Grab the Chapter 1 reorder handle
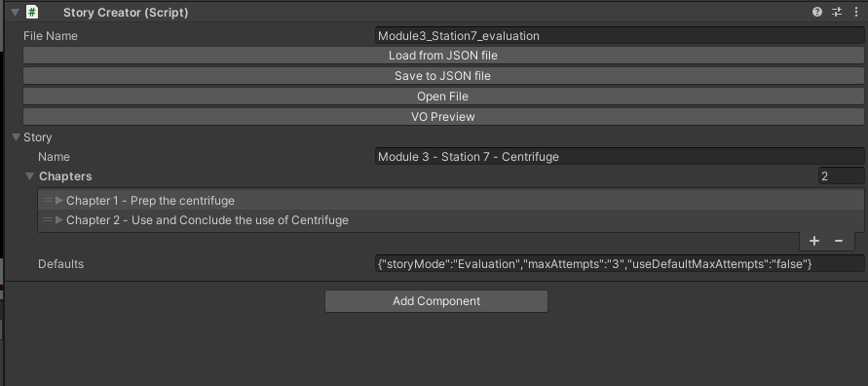Screen dimensions: 868x386 tap(48, 201)
